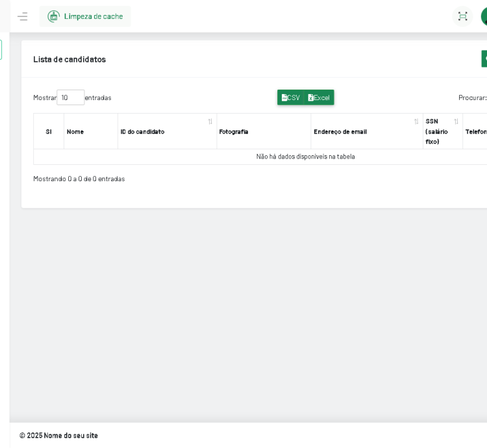Click the ID do candidato header text
Image resolution: width=487 pixels, height=448 pixels.
142,132
